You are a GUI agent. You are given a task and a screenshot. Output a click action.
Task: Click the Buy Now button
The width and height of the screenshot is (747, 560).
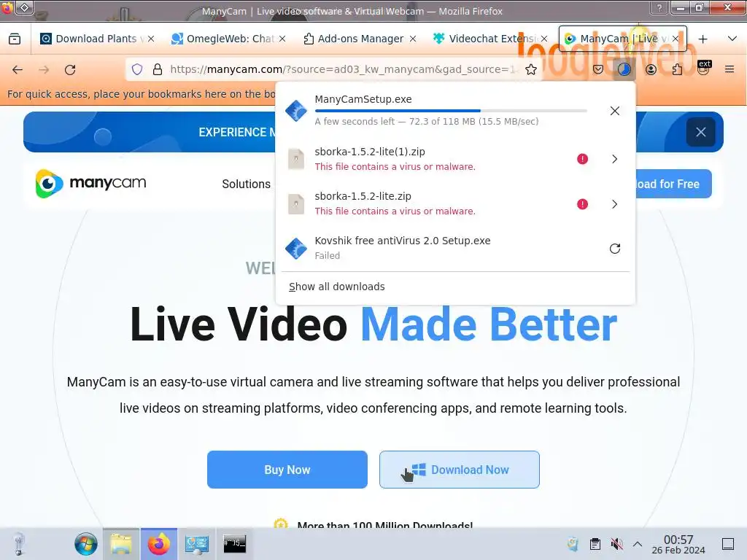(287, 470)
